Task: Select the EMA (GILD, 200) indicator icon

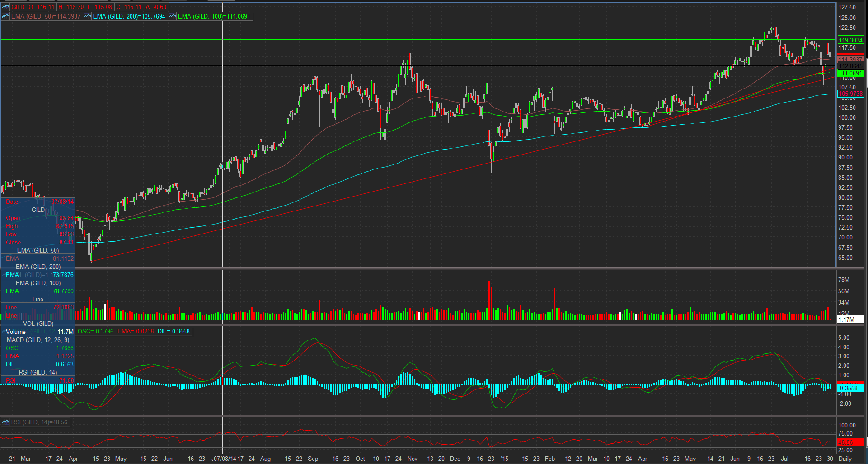Action: click(x=87, y=16)
